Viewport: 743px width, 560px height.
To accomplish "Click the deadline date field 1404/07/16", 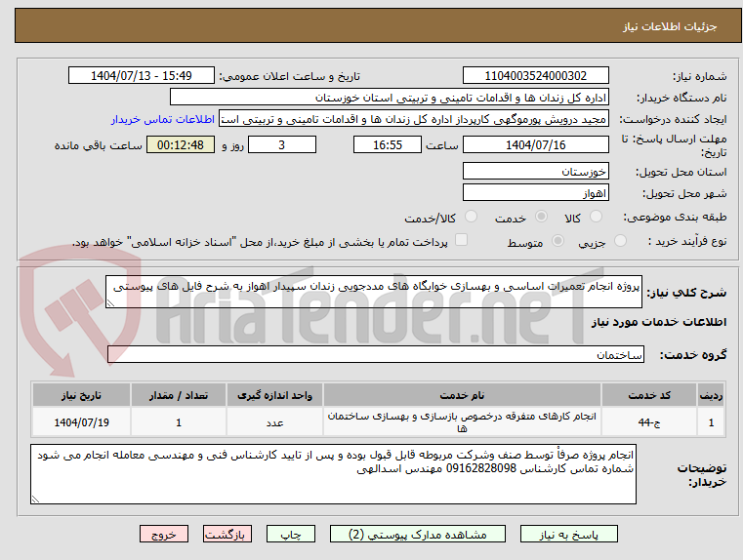I will click(535, 144).
